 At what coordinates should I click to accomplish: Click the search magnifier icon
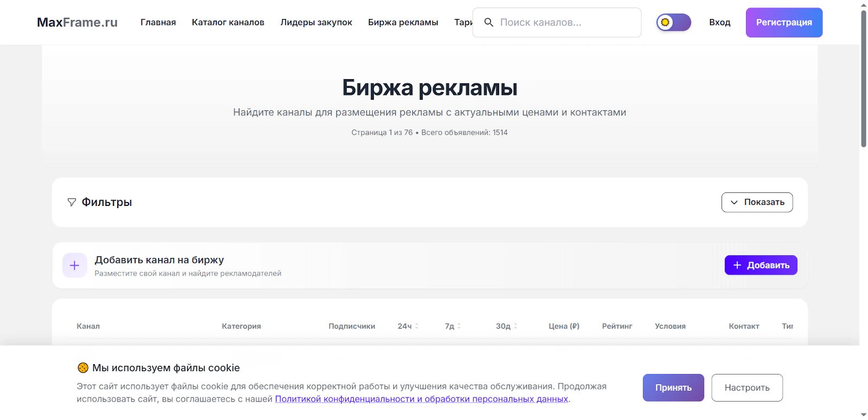click(x=489, y=22)
